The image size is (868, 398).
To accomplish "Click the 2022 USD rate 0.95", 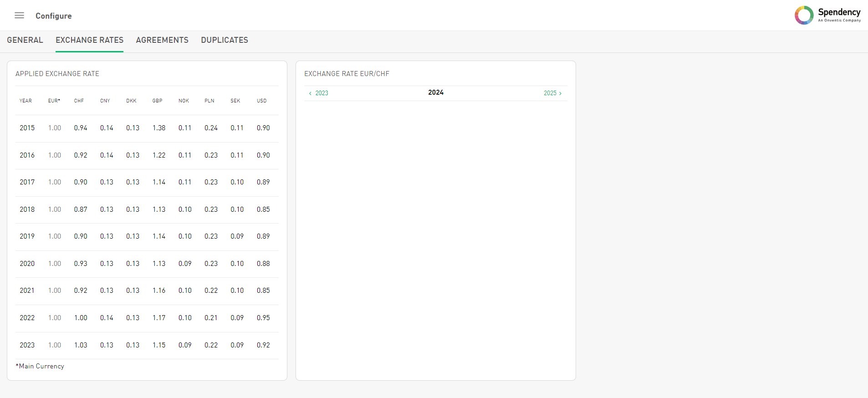I will 263,318.
